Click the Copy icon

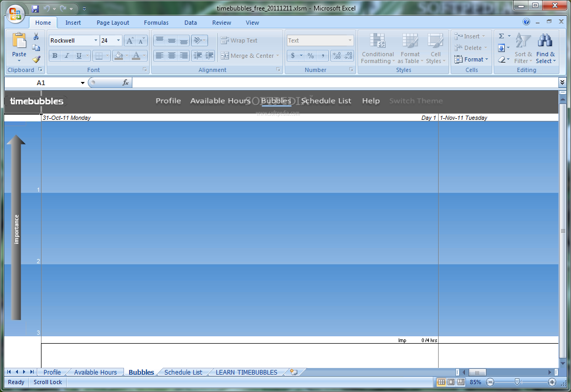coord(36,48)
